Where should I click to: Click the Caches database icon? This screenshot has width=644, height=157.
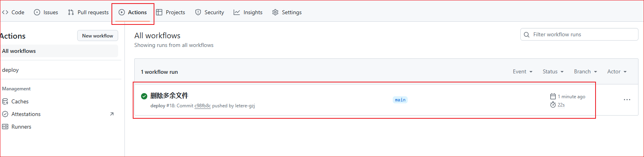click(x=5, y=101)
